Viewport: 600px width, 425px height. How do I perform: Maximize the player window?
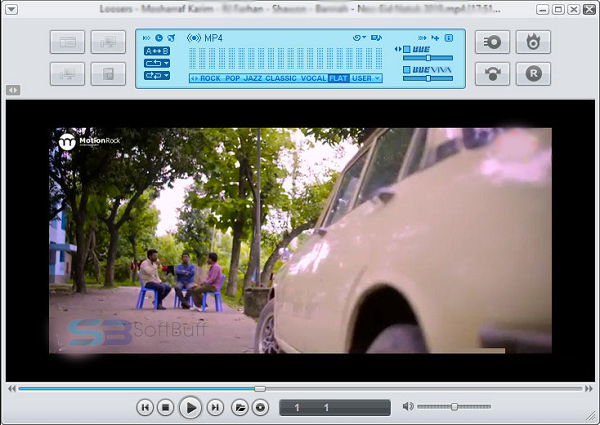(x=558, y=9)
